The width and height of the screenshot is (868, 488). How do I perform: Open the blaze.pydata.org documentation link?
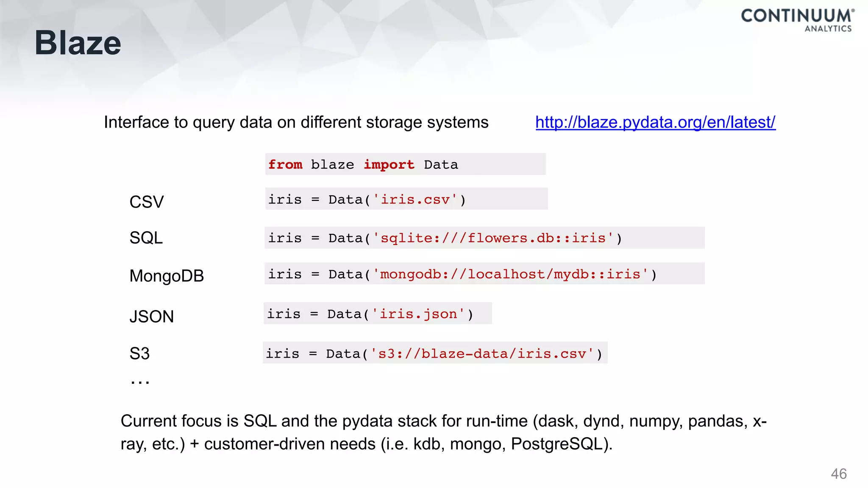pyautogui.click(x=655, y=122)
